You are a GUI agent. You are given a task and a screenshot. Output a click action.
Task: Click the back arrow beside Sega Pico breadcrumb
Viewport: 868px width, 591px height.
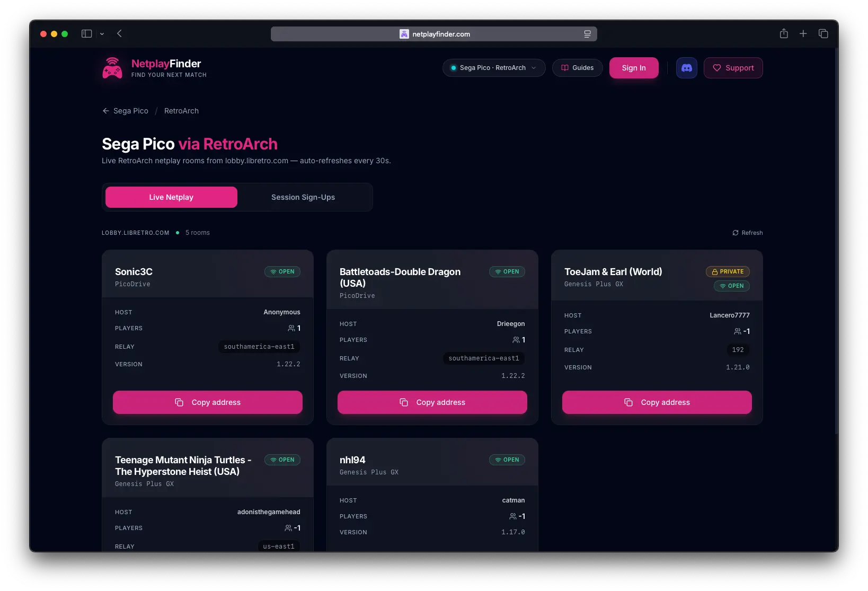pos(106,111)
